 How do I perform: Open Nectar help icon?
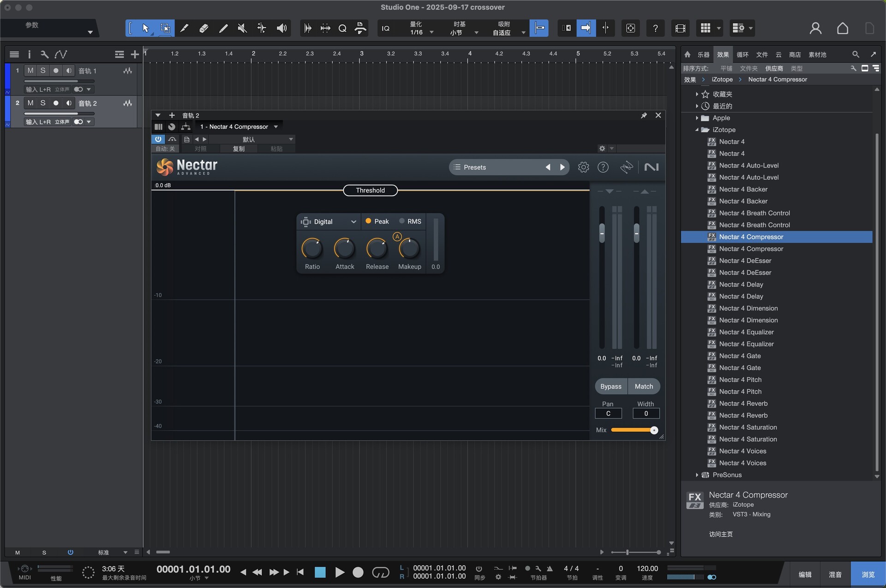603,167
